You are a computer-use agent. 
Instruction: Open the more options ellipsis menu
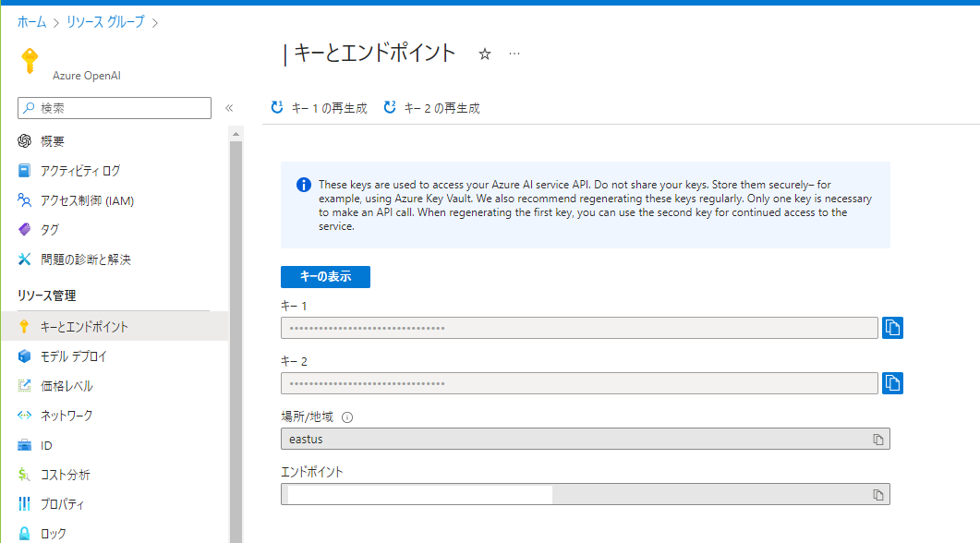pyautogui.click(x=514, y=54)
